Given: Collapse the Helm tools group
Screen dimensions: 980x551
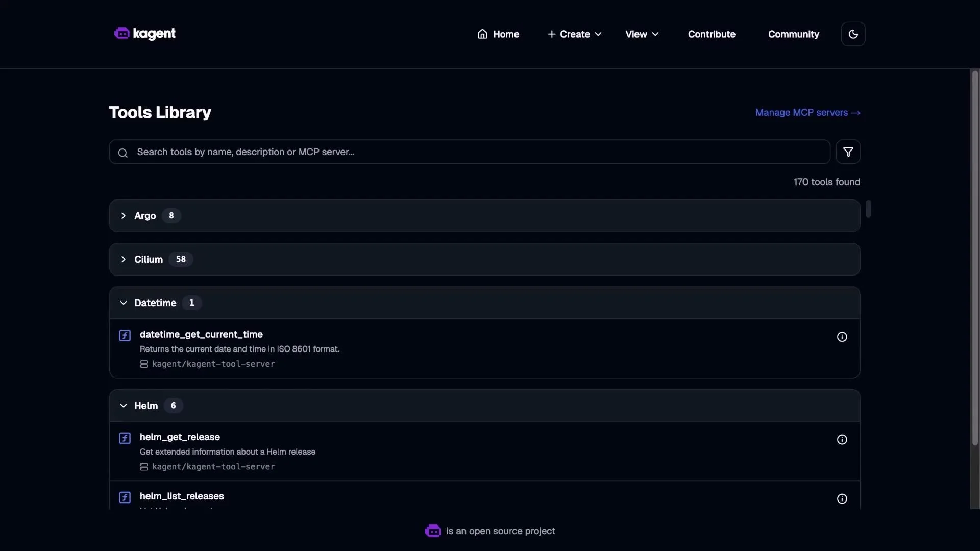Looking at the screenshot, I should tap(484, 406).
